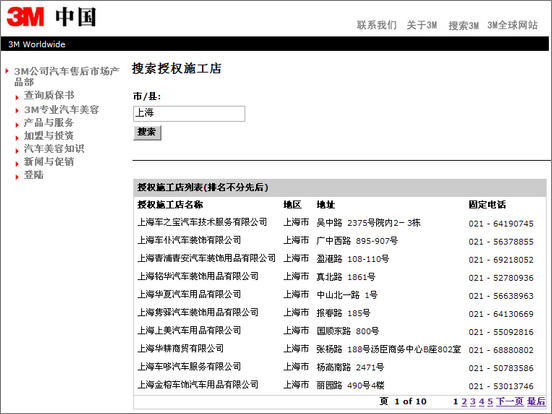Click the 地址 column header

point(326,205)
